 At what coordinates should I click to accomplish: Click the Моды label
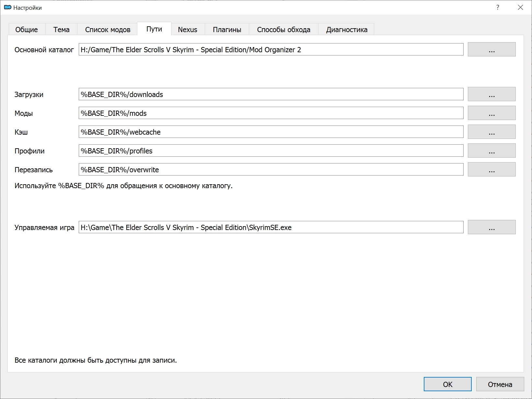24,113
